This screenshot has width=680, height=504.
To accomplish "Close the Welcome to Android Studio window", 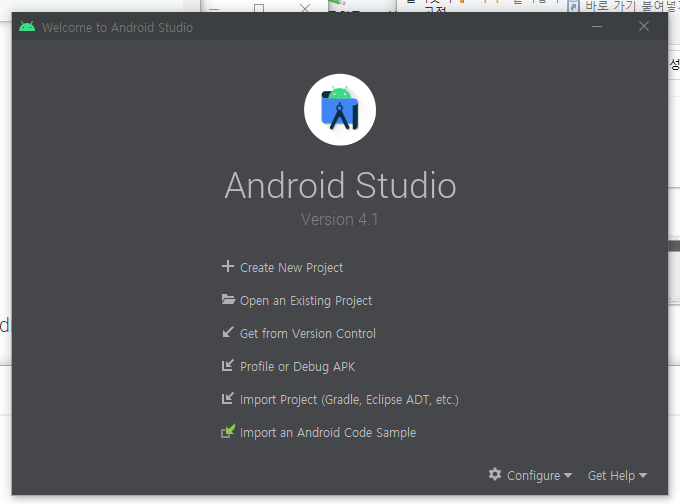I will (644, 26).
